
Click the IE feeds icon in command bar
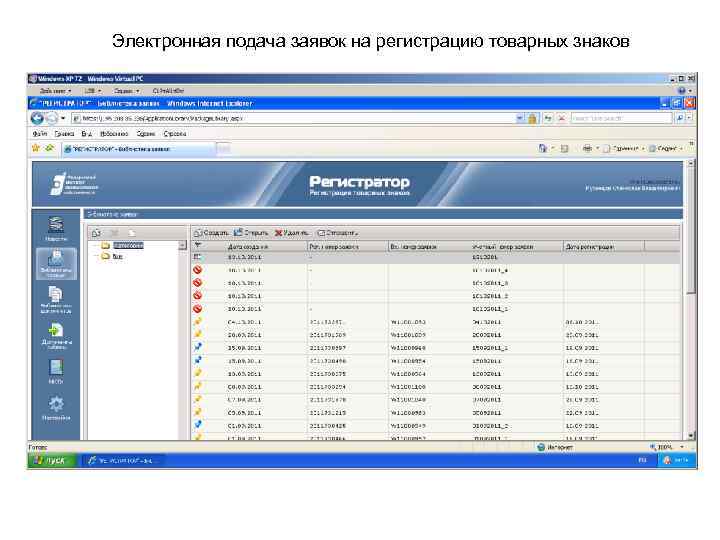coord(565,148)
